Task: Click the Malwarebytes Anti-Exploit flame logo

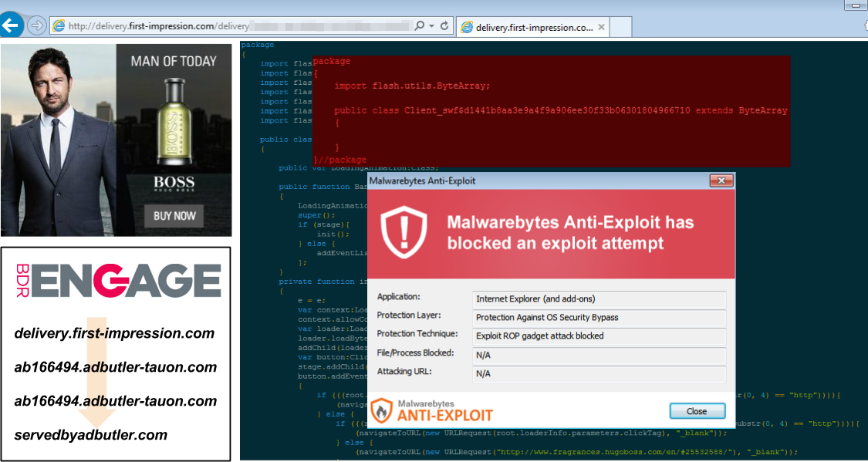Action: [x=381, y=410]
